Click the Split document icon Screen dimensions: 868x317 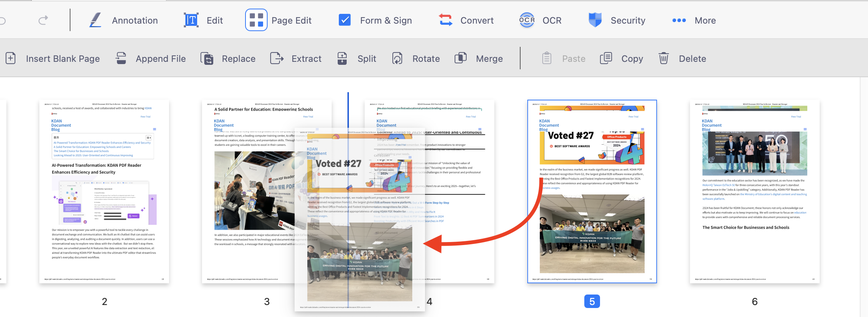(x=342, y=58)
